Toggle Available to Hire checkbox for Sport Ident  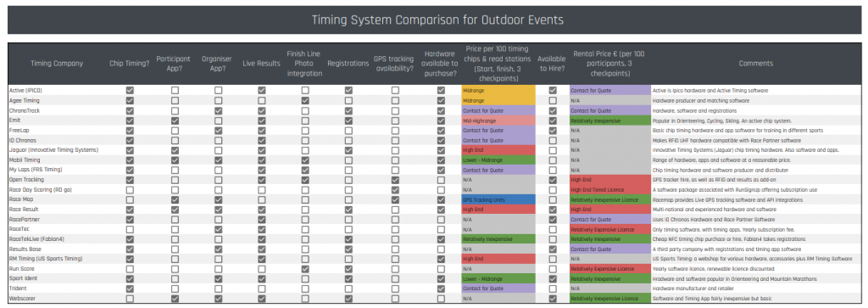pos(553,278)
